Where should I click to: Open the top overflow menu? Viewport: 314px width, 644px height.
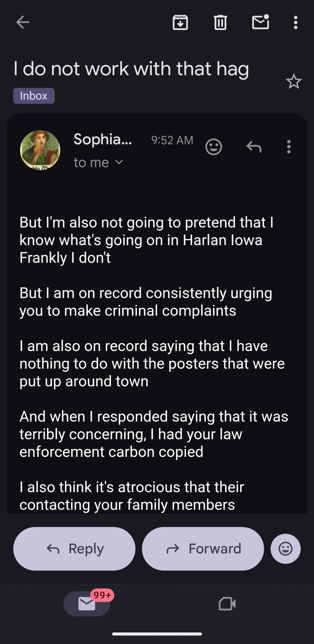click(296, 22)
